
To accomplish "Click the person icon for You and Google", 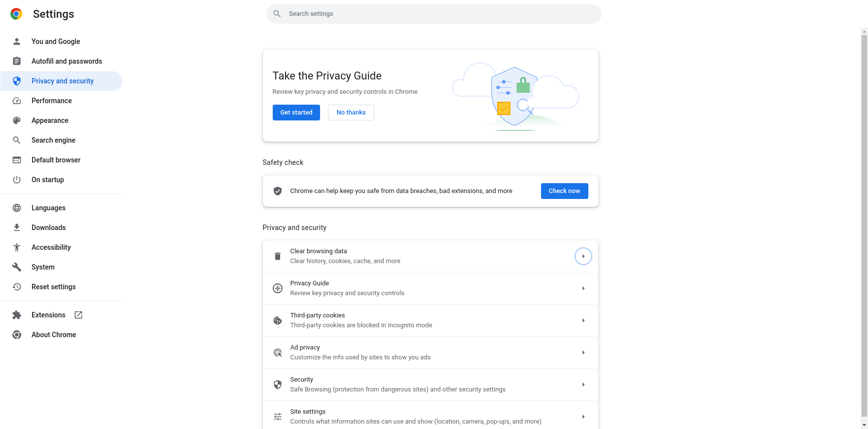I will coord(17,41).
